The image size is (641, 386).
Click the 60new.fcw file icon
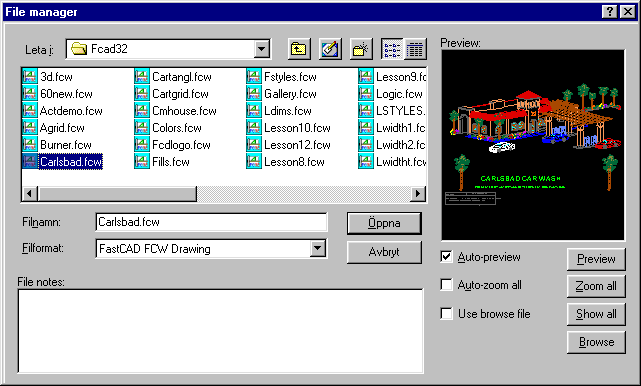[x=30, y=94]
